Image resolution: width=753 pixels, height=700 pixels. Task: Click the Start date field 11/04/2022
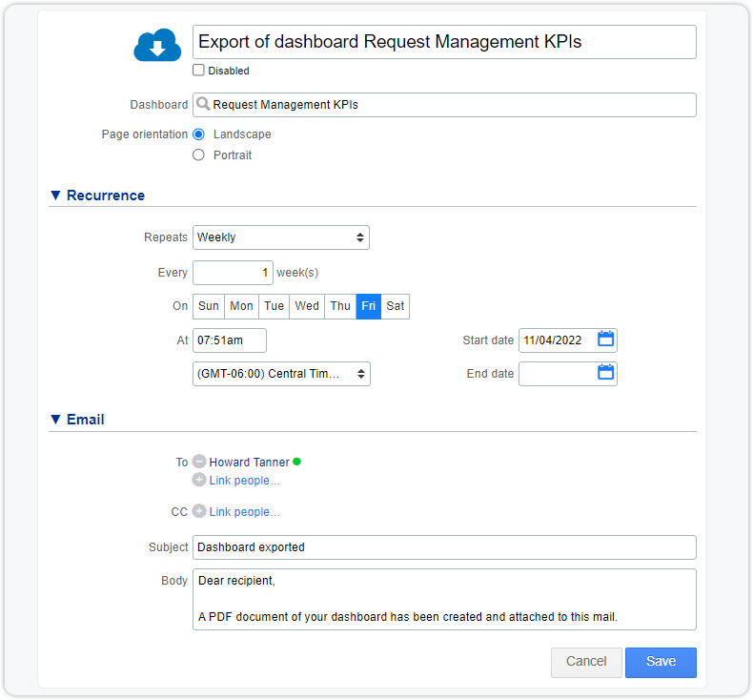[x=568, y=340]
